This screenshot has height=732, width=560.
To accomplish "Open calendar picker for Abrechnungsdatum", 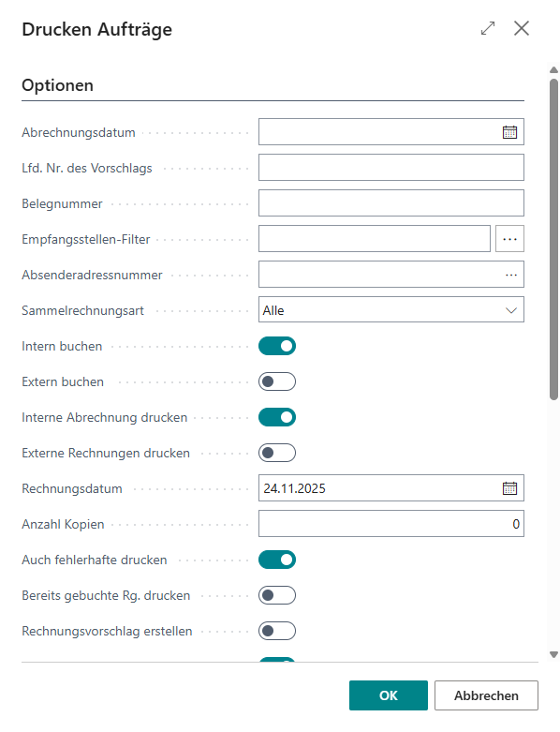I will pos(509,132).
